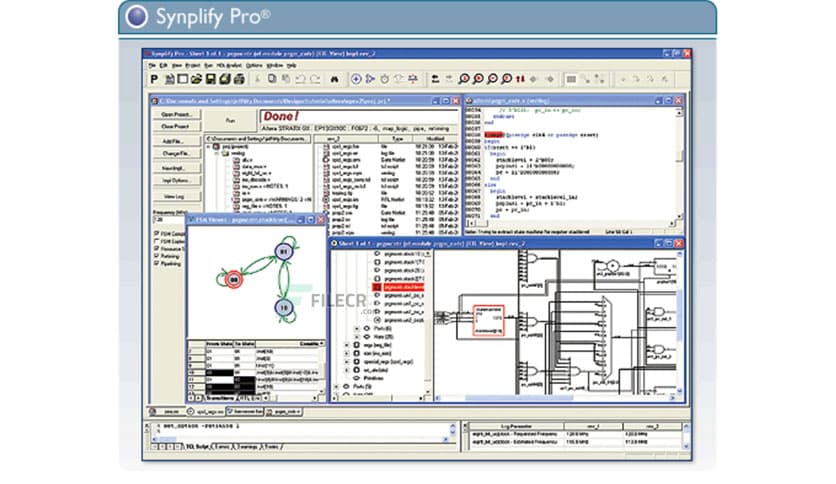Click the second red magnifier zoom icon
The image size is (836, 484).
(x=478, y=79)
